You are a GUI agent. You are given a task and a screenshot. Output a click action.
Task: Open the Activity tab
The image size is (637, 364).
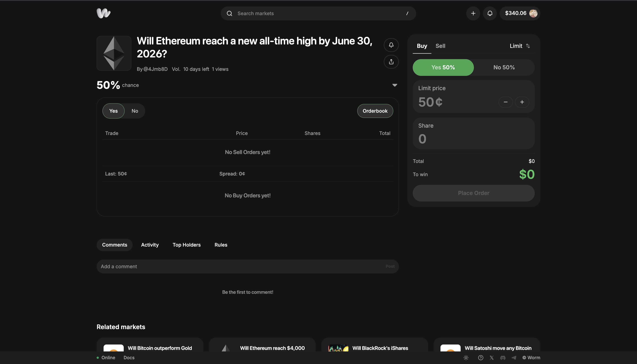150,245
